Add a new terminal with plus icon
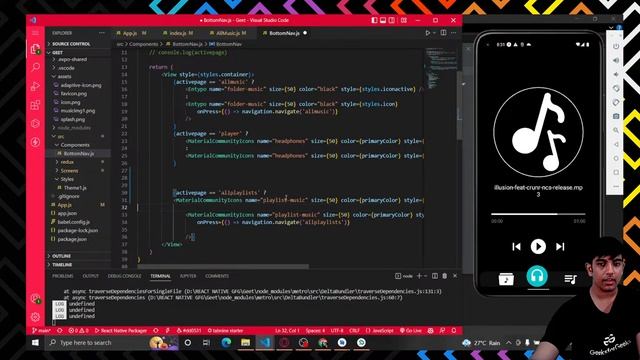The height and width of the screenshot is (360, 640). (419, 276)
